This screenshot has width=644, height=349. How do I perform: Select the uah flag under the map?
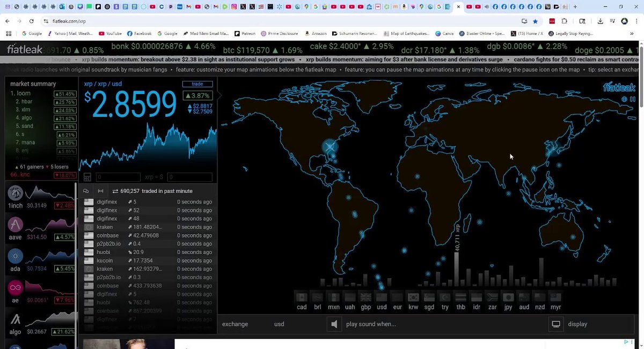[x=349, y=297]
